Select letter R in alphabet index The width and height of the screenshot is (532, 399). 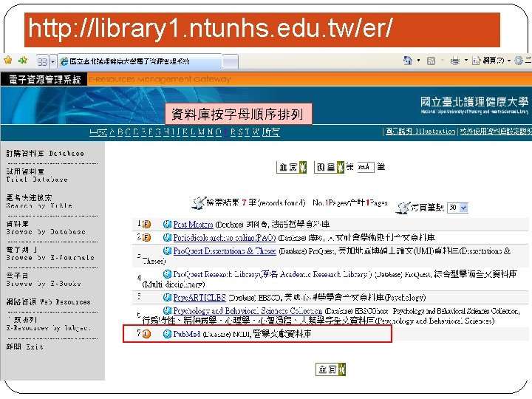(233, 132)
